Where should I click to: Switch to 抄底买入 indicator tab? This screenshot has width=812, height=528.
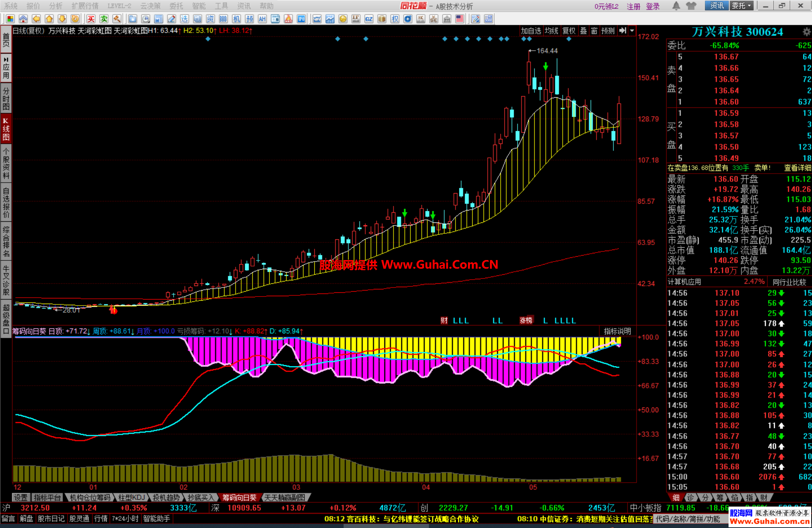tap(200, 498)
